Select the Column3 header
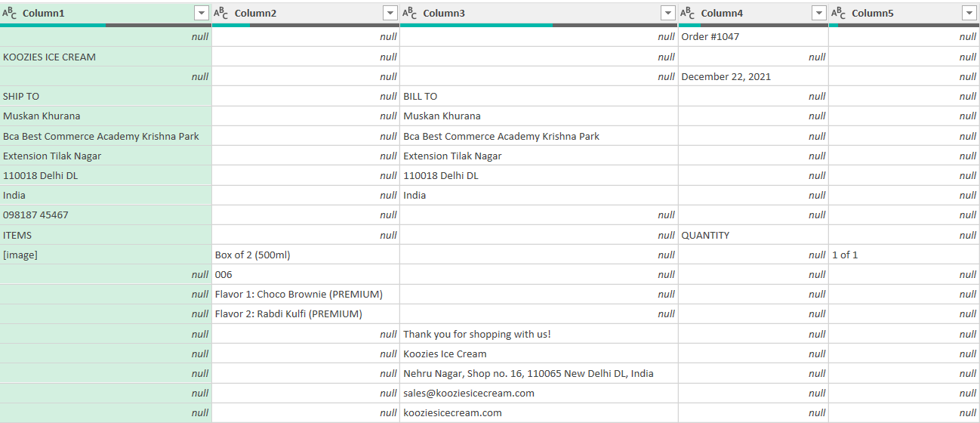 (x=539, y=13)
